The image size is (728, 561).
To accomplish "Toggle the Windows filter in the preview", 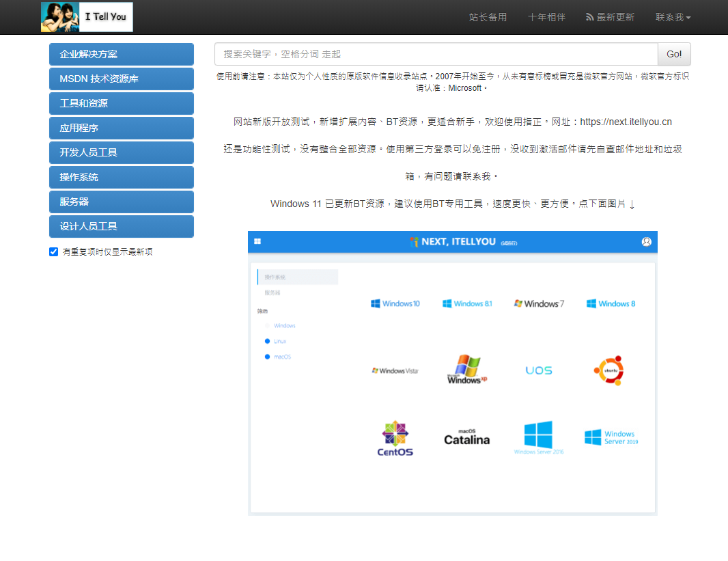I will coord(280,325).
